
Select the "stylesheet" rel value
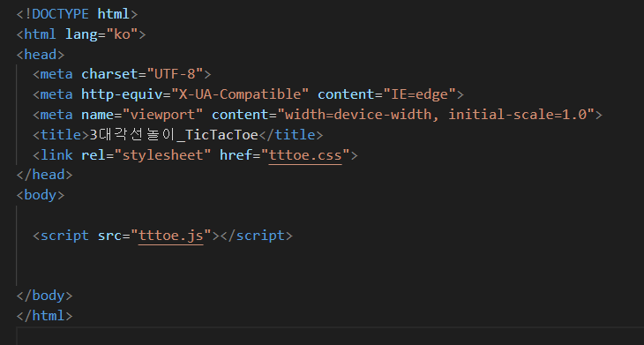(x=162, y=155)
